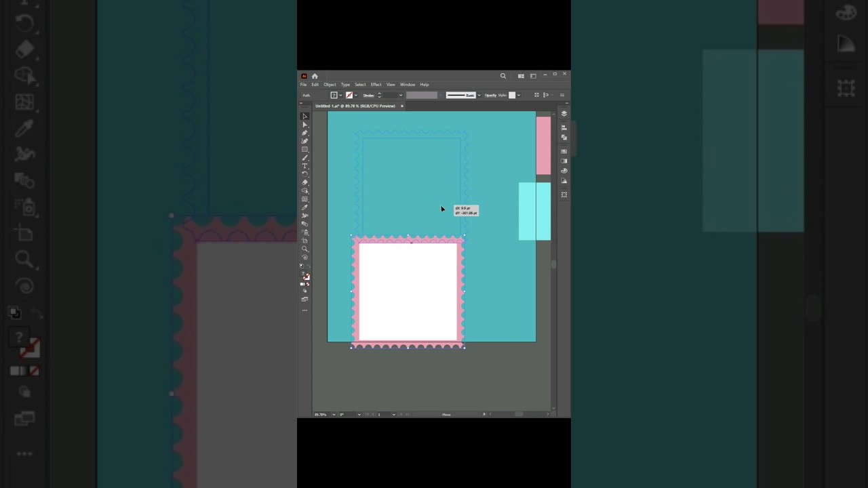Expand the collapsed right panel dock arrows
This screenshot has height=488, width=868.
[x=566, y=103]
